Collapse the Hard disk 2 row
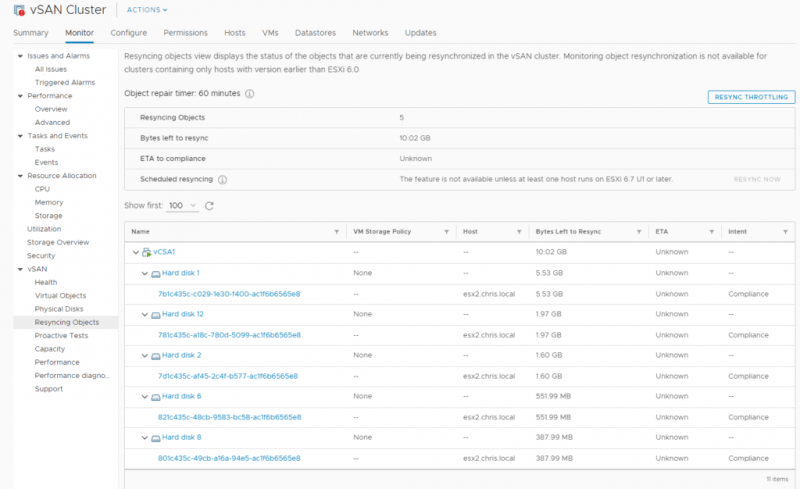 tap(145, 356)
